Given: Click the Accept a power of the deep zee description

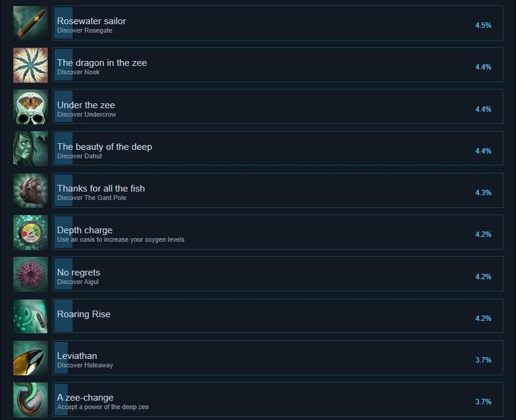Looking at the screenshot, I should pyautogui.click(x=103, y=407).
